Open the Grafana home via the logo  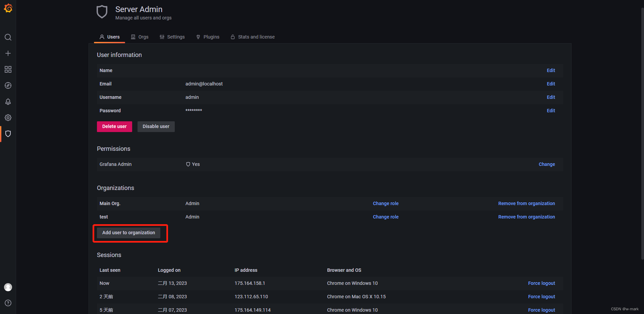pos(8,8)
